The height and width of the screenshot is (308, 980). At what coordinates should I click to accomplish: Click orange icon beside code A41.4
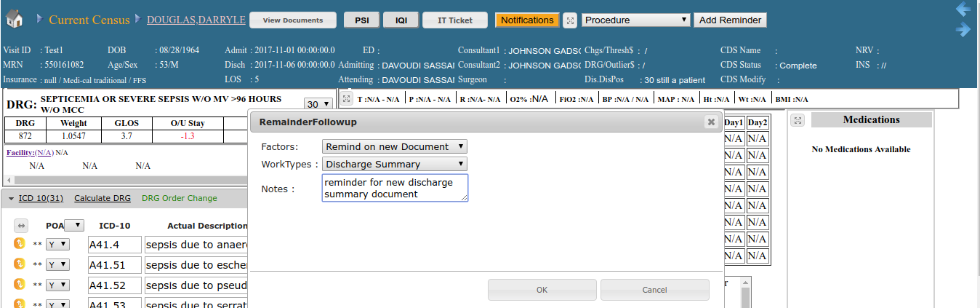pyautogui.click(x=20, y=244)
